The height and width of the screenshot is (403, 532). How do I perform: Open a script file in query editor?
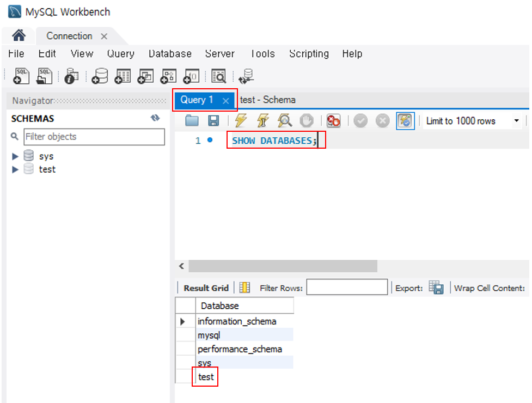click(192, 120)
